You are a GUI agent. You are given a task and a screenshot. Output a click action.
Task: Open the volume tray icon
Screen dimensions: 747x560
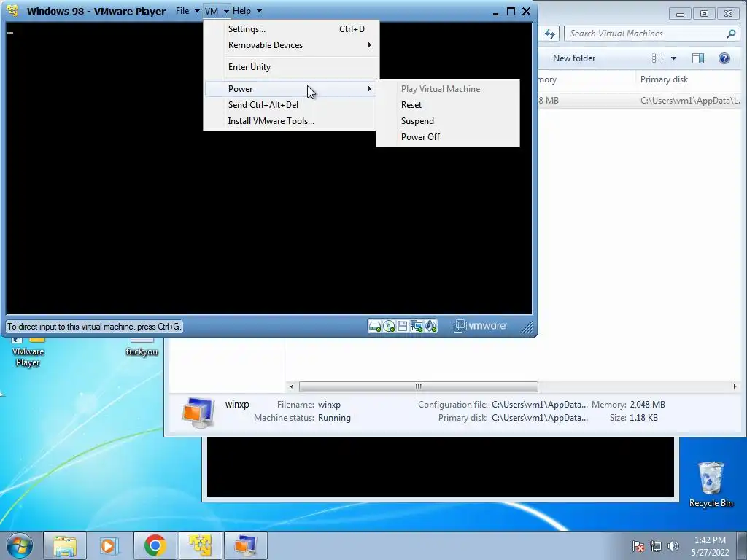[673, 546]
